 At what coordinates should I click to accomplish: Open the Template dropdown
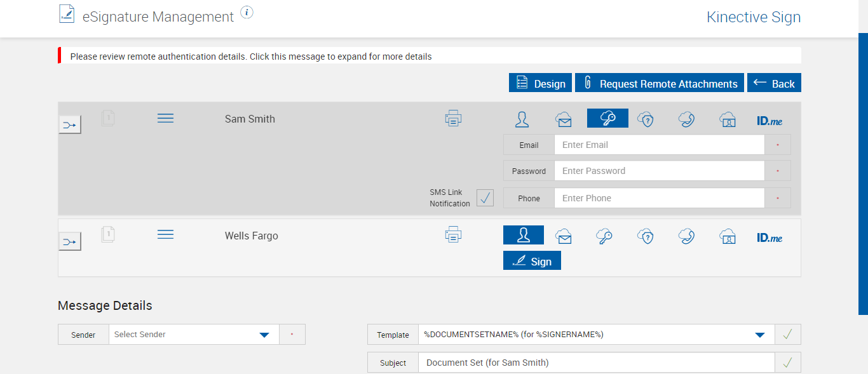[x=596, y=335]
